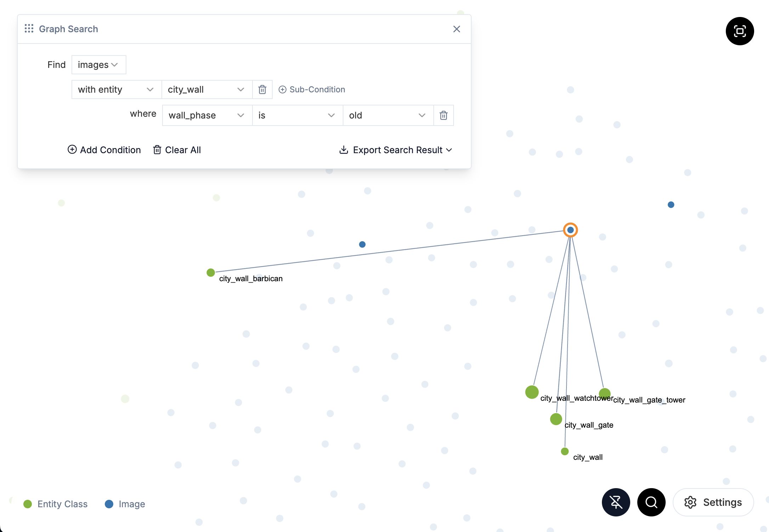The width and height of the screenshot is (769, 532).
Task: Click the export download icon beside Export Search Result
Action: tap(343, 150)
